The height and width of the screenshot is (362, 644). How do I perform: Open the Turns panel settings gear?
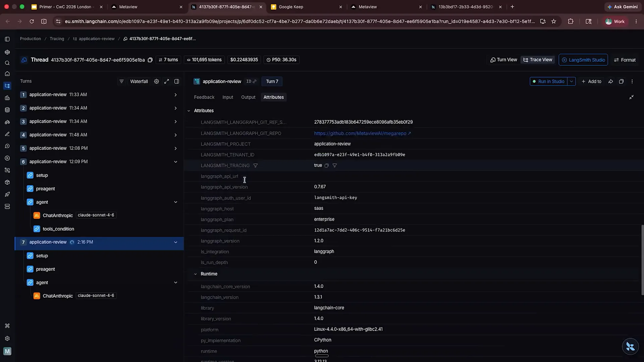tap(156, 81)
